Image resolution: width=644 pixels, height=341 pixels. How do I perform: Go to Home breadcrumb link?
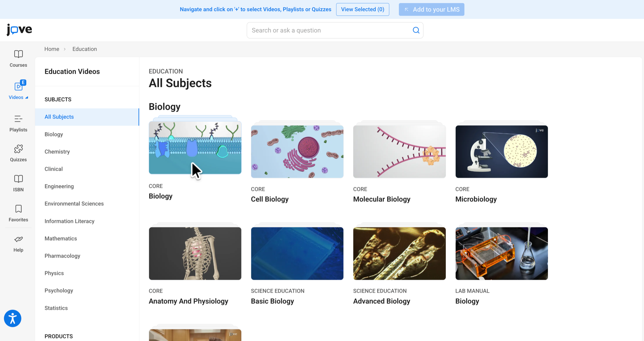pyautogui.click(x=52, y=49)
